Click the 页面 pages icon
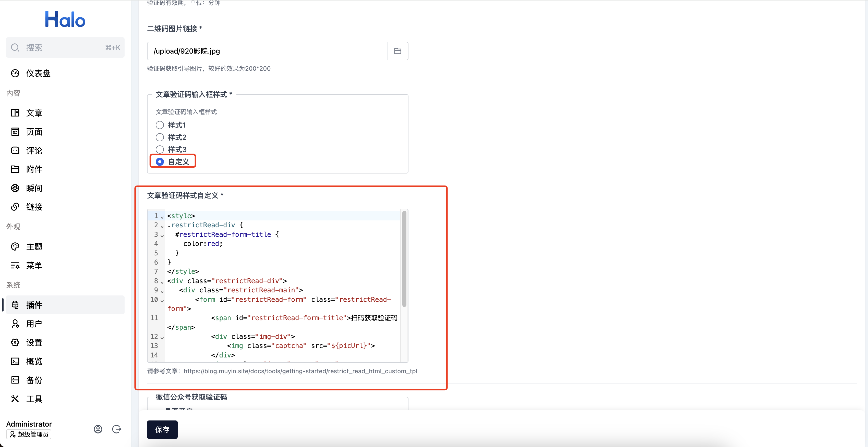 click(x=15, y=132)
